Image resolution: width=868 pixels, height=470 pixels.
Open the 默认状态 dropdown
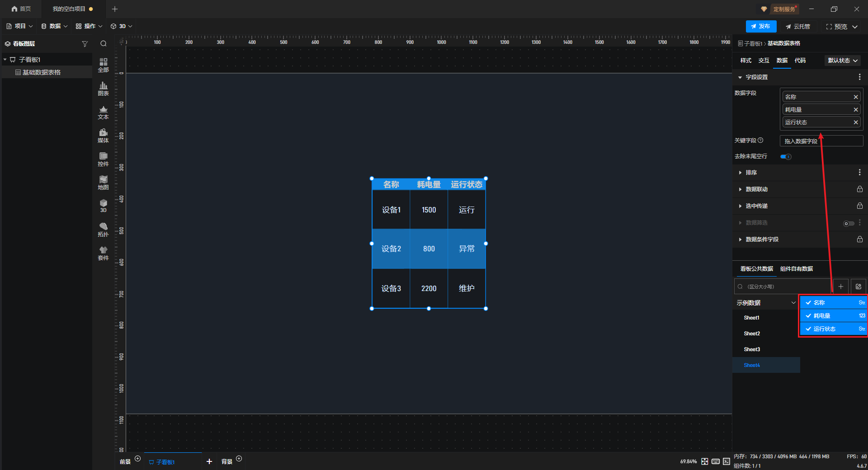842,61
